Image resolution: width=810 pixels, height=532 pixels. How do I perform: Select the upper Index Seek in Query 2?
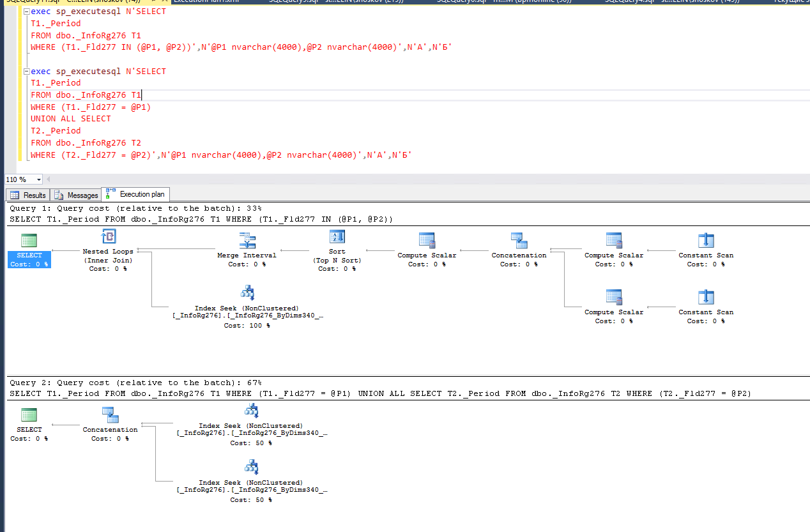click(251, 425)
